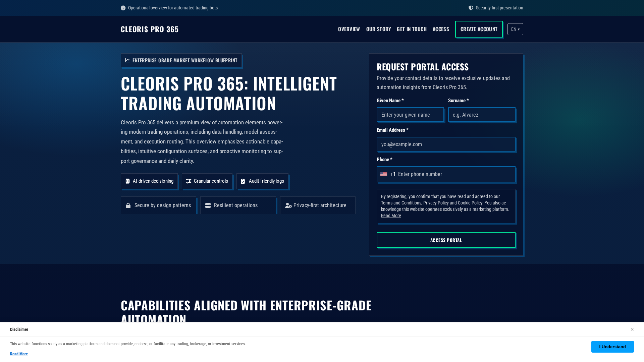This screenshot has height=362, width=644.
Task: Click the Granular controls chip
Action: tap(207, 181)
